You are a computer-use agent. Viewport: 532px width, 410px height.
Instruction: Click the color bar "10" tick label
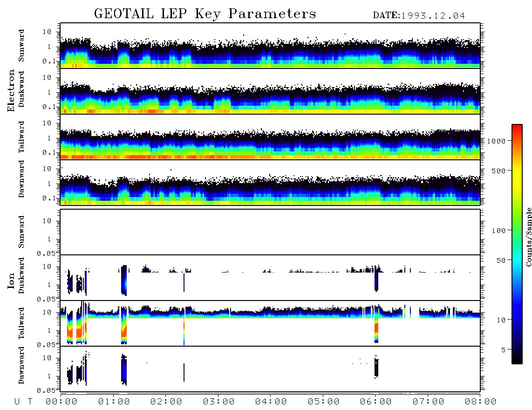(x=501, y=320)
